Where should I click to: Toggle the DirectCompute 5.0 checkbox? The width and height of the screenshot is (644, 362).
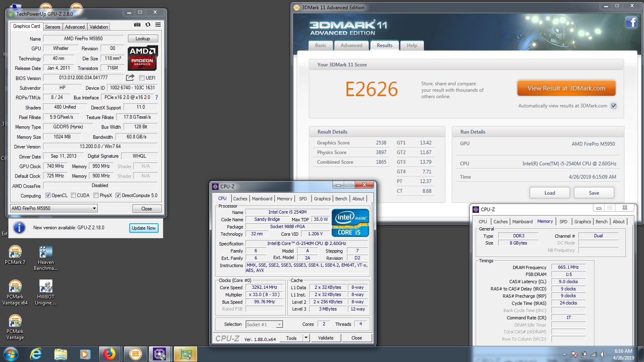coord(118,195)
